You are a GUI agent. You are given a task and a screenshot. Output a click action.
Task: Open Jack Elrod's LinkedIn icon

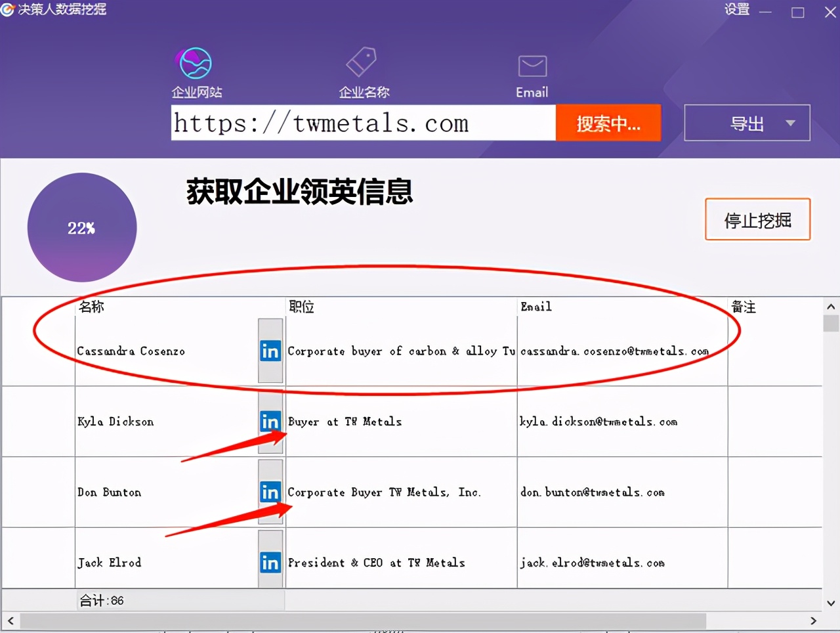tap(270, 562)
